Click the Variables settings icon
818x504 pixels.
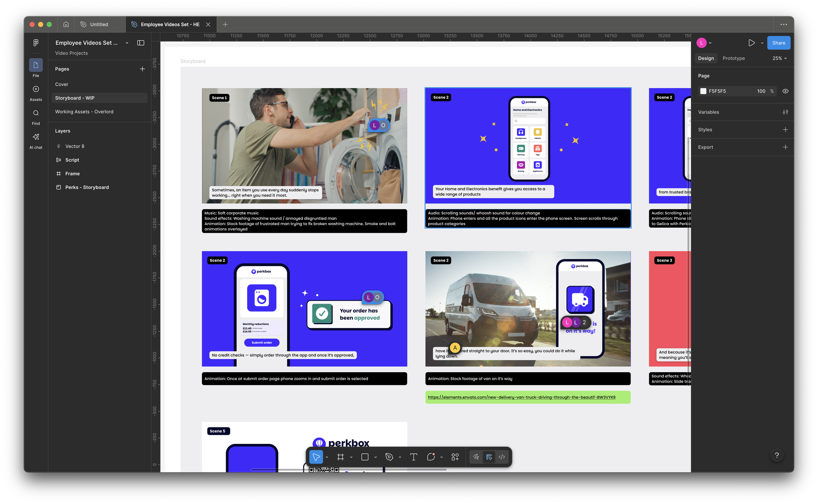click(x=785, y=112)
